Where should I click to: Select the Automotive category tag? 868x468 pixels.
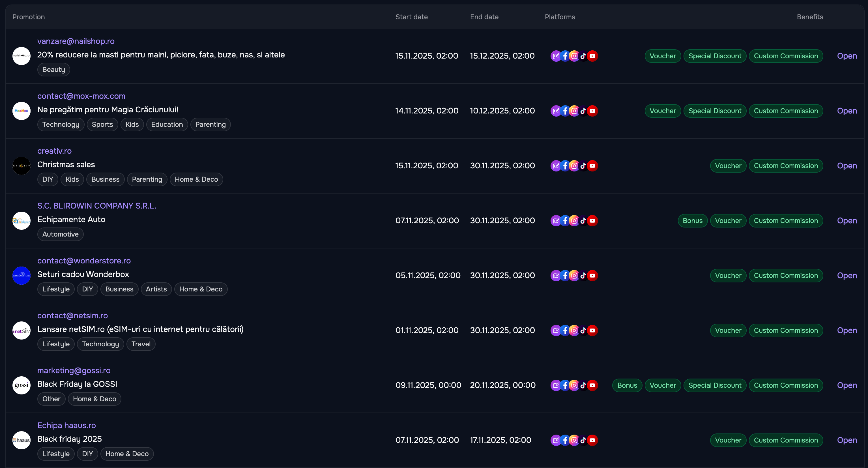[60, 235]
